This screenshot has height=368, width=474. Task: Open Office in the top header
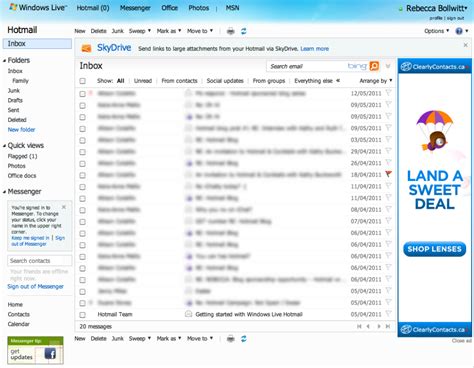tap(170, 8)
